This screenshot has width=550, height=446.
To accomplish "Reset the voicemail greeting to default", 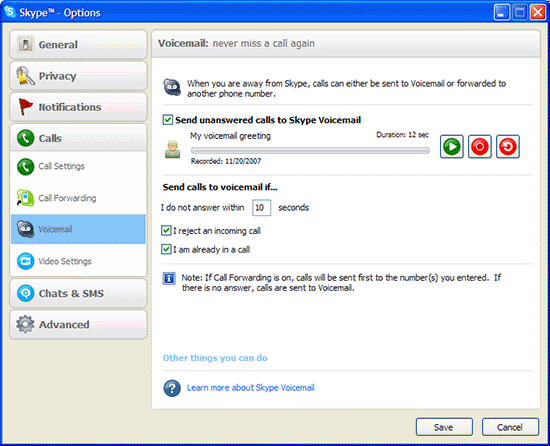I will point(508,147).
